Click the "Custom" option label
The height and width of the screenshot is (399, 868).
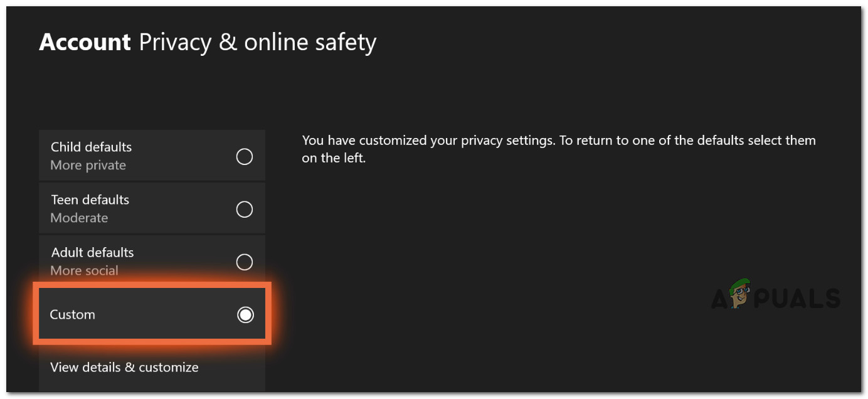coord(73,314)
